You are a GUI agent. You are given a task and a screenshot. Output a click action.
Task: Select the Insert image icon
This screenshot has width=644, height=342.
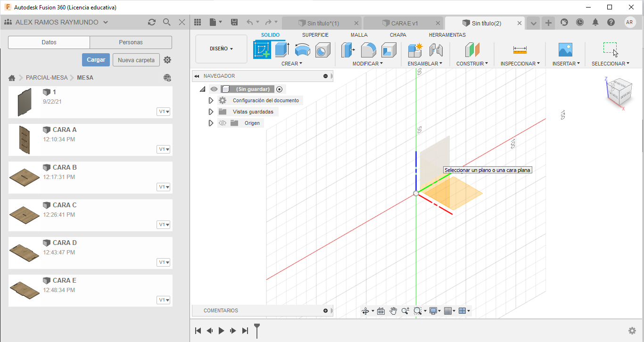pos(565,50)
